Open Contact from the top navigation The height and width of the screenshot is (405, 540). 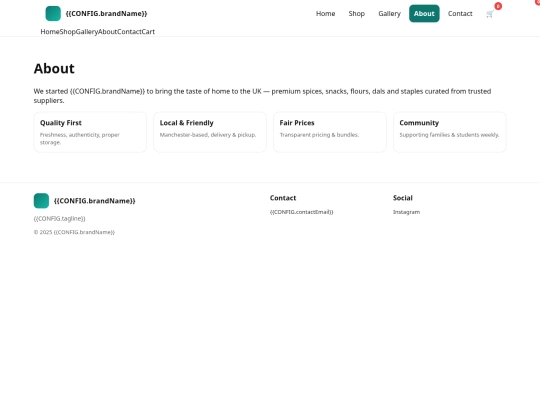(x=460, y=13)
